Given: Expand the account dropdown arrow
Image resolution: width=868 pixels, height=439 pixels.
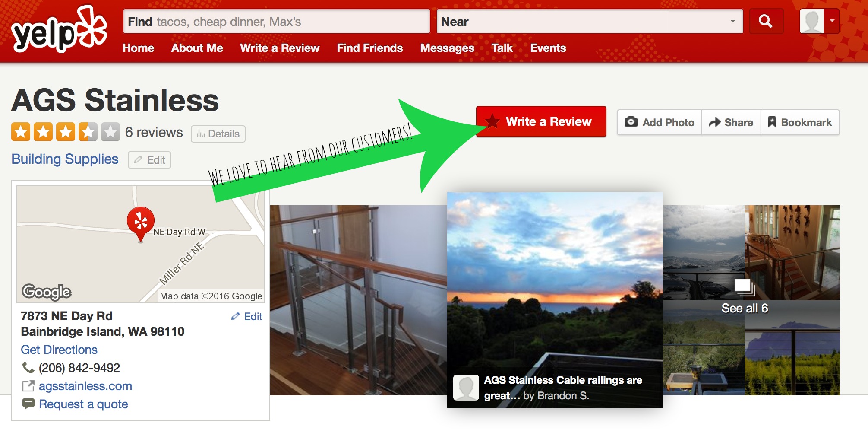Looking at the screenshot, I should (832, 21).
